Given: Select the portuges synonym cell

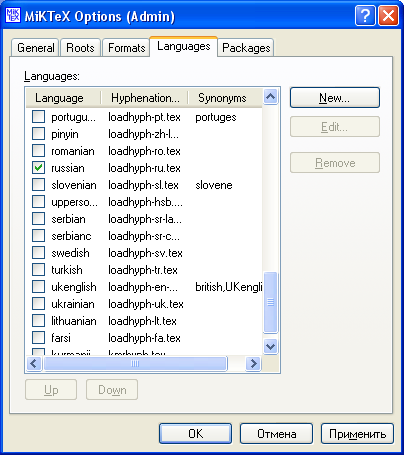Looking at the screenshot, I should pos(216,117).
